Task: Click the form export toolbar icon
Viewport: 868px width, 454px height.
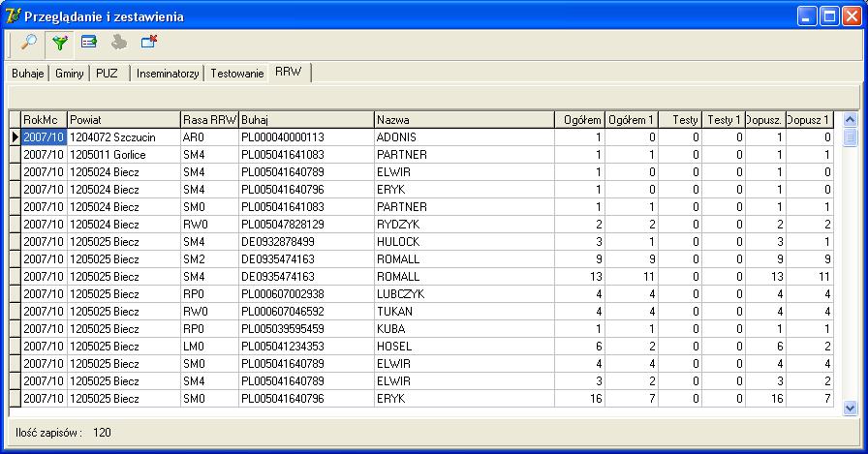Action: pos(88,42)
